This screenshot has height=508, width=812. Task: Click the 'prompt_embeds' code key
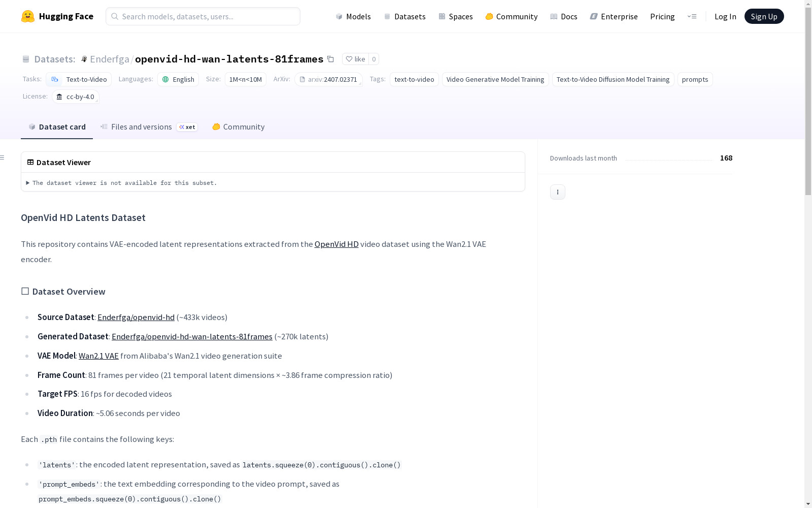pos(69,484)
